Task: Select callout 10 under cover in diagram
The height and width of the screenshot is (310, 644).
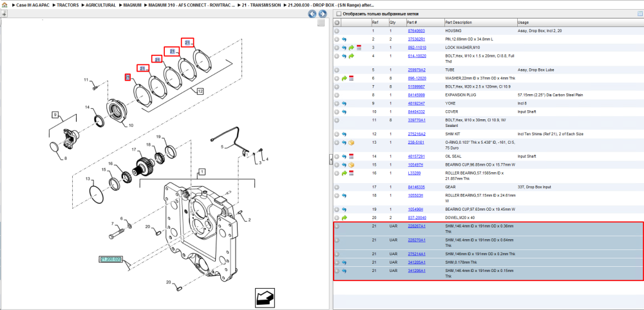Action: click(x=131, y=126)
